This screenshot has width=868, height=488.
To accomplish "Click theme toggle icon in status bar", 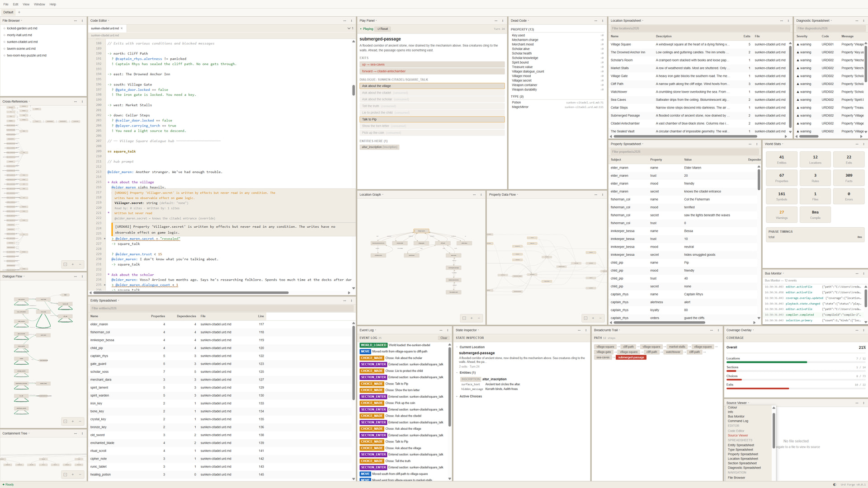I will pos(834,484).
